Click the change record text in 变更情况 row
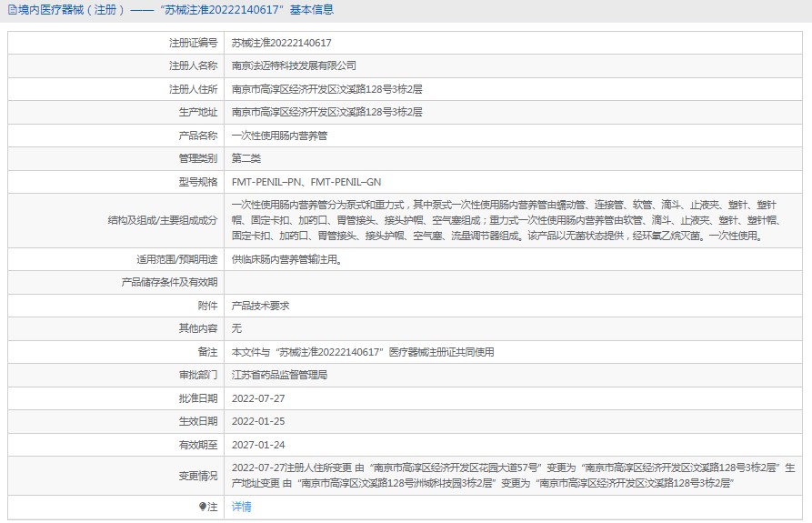 point(513,476)
